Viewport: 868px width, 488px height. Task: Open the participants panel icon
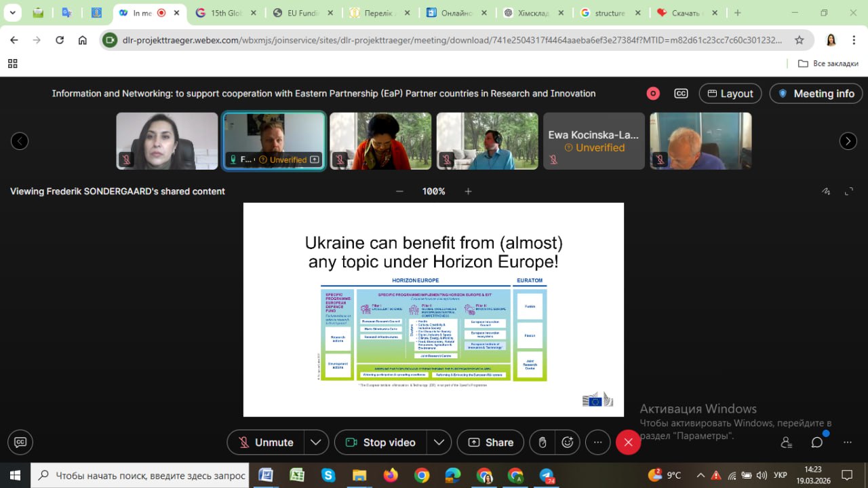(x=786, y=443)
